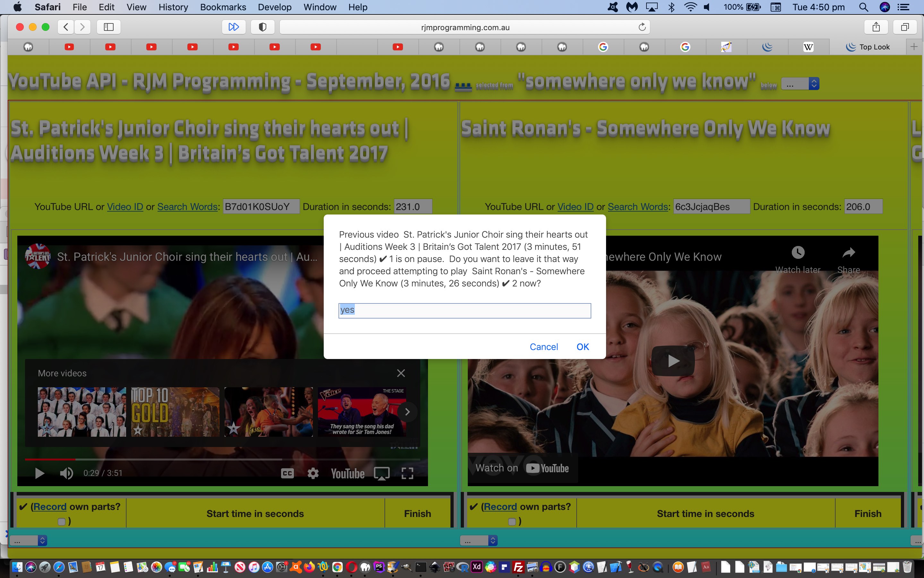Click the 206.0 duration field
The image size is (924, 578).
coord(863,207)
